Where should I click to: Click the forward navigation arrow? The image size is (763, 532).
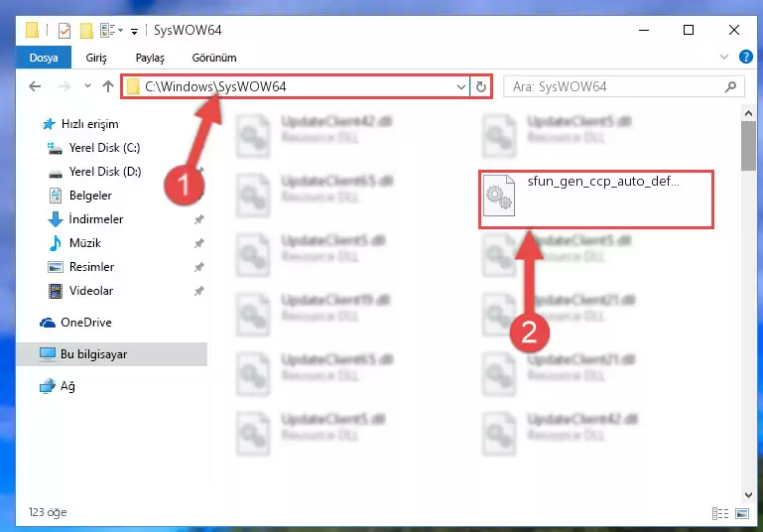coord(64,86)
